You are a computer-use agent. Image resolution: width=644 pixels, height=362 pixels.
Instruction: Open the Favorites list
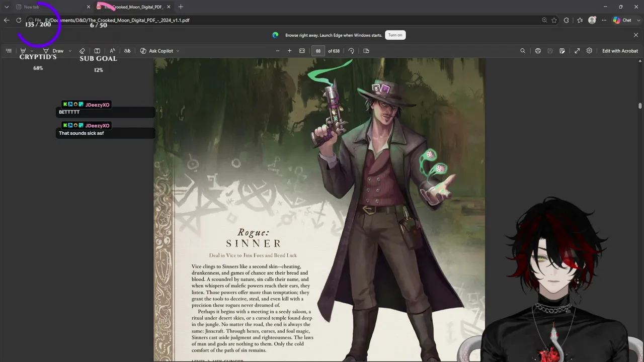pyautogui.click(x=580, y=20)
